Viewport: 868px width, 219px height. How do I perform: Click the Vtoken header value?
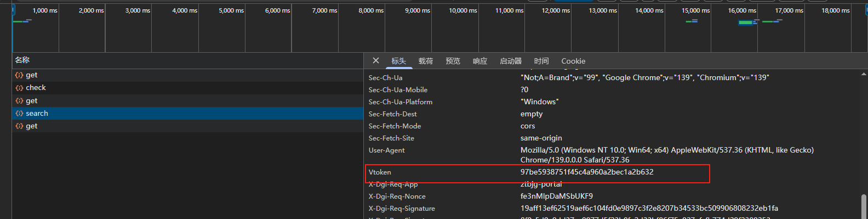point(587,172)
